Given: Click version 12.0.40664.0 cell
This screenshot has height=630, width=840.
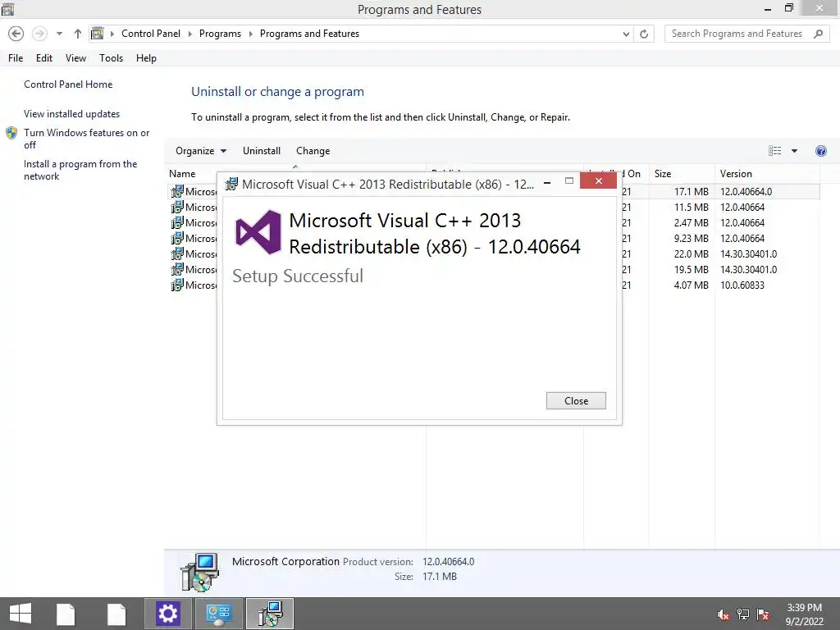Looking at the screenshot, I should [746, 192].
